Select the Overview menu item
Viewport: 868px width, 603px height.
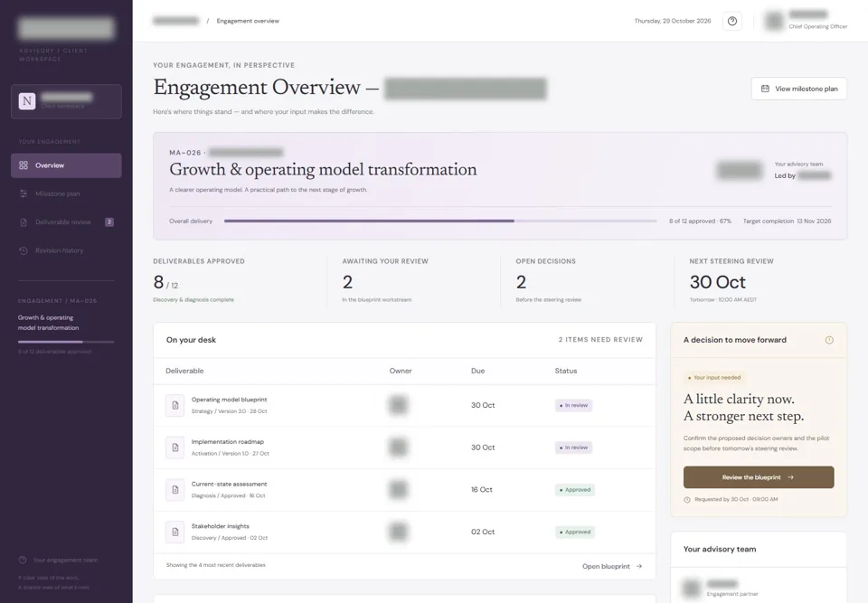coord(66,165)
